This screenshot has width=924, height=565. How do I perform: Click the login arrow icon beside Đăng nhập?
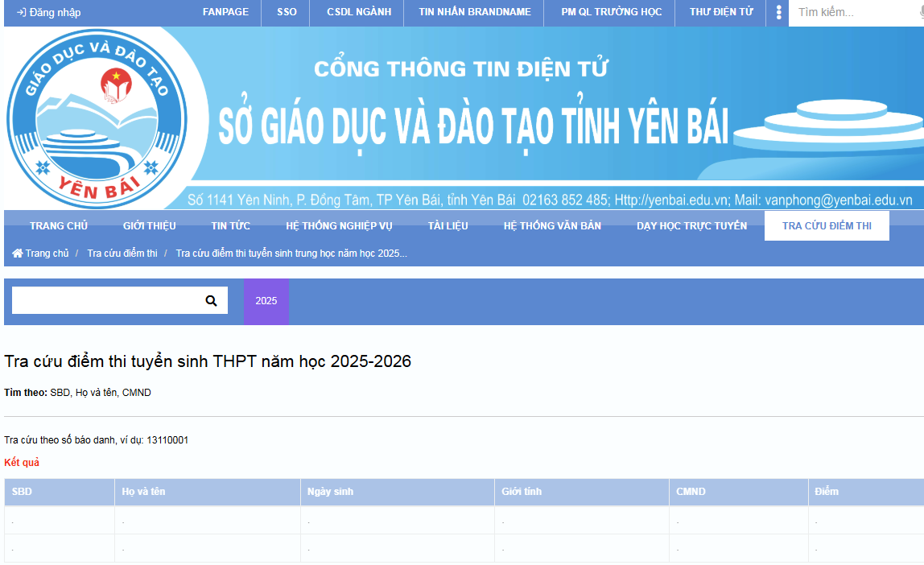click(x=21, y=12)
